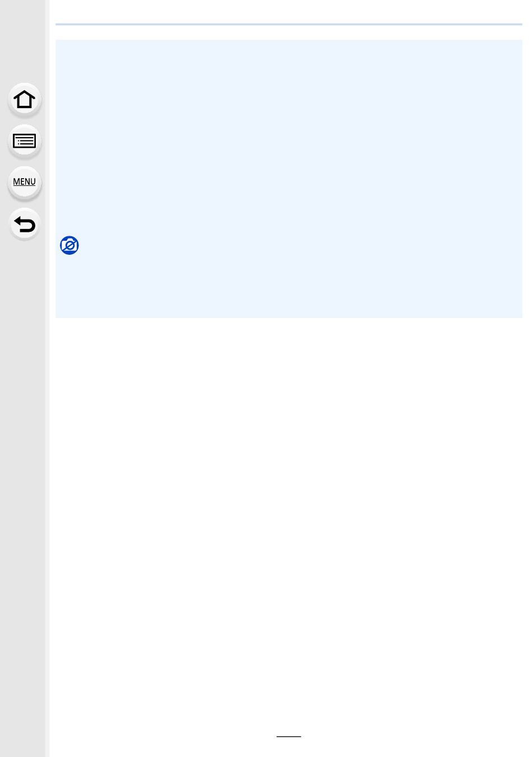Return to previous page with back arrow

click(x=24, y=225)
